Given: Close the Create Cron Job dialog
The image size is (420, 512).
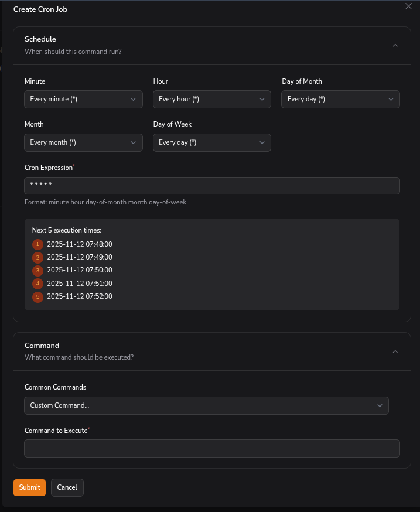Looking at the screenshot, I should (409, 6).
